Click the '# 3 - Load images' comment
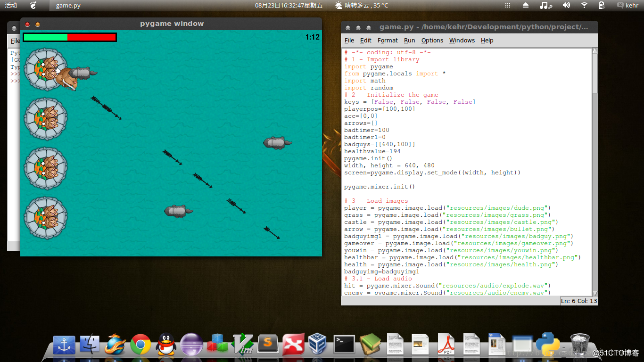The image size is (644, 362). point(376,201)
